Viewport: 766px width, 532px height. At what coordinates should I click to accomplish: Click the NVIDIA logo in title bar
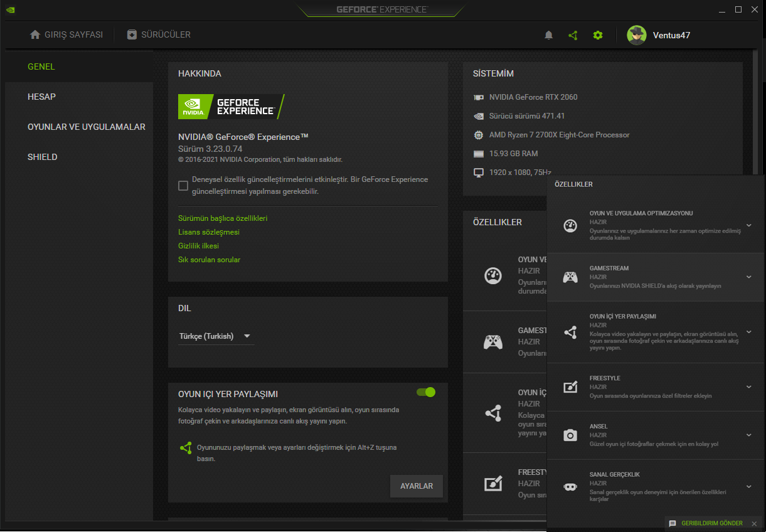pos(11,9)
